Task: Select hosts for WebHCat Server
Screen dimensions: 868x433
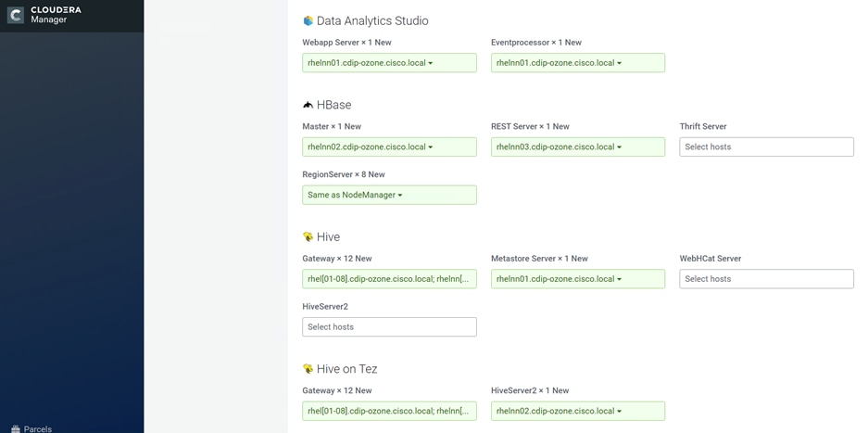Action: pos(767,279)
